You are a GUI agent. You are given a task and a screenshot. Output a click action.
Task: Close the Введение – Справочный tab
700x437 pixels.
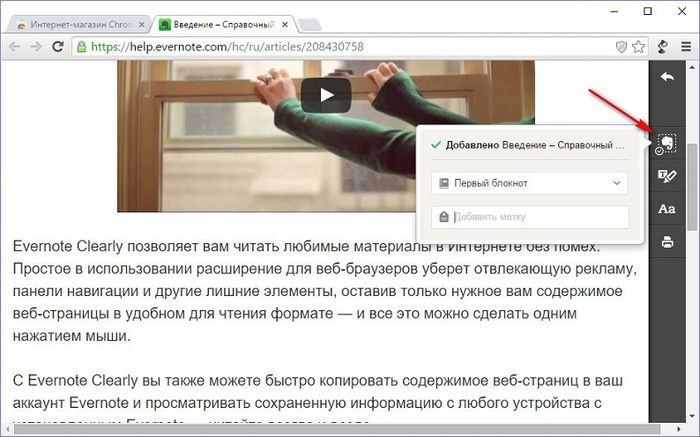click(x=285, y=25)
